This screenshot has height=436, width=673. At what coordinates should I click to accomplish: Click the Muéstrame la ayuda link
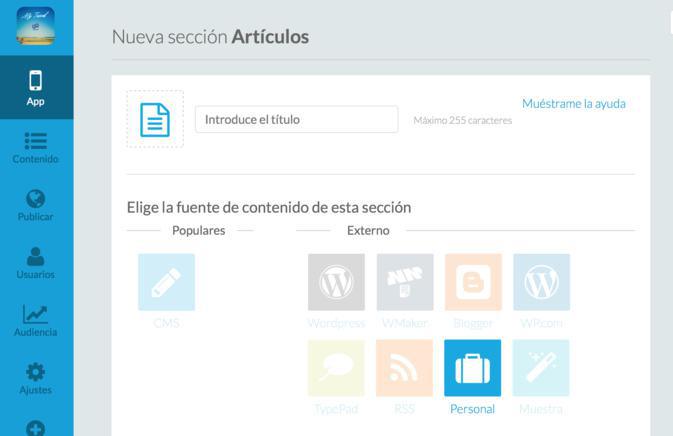573,103
